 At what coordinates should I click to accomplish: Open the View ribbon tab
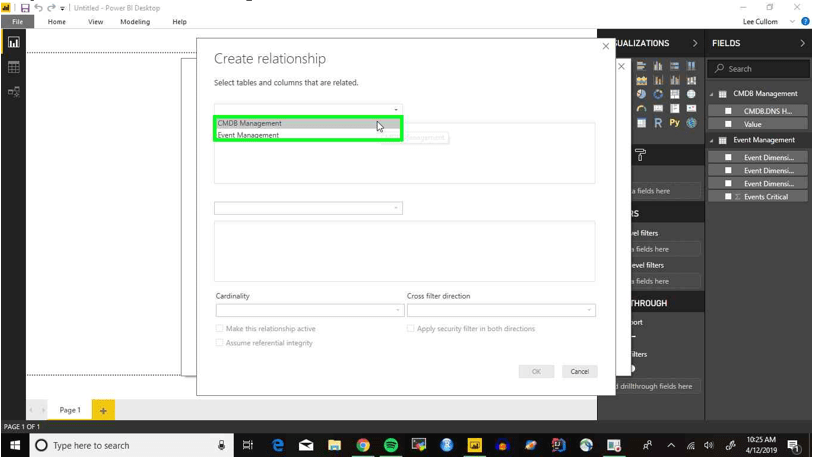tap(96, 22)
